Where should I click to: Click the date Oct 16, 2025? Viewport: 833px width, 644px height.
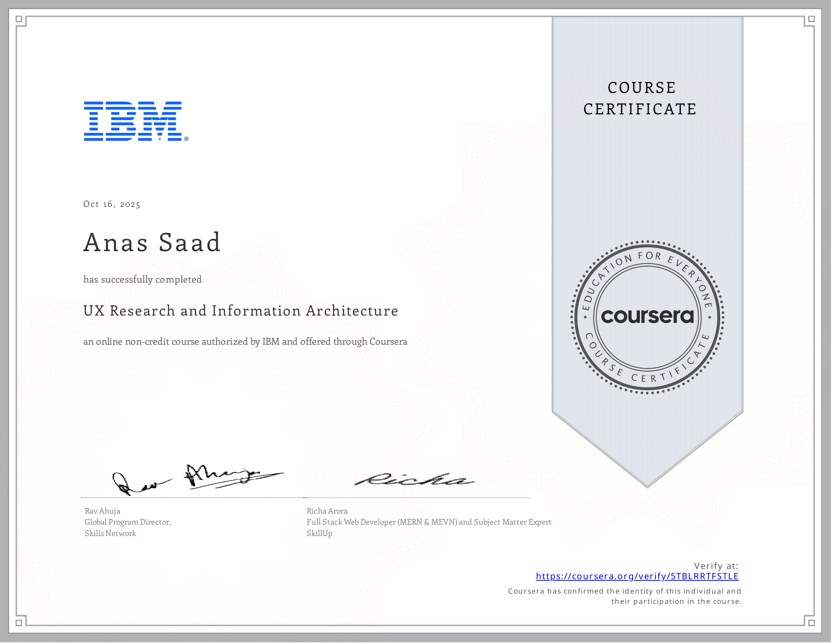tap(112, 205)
